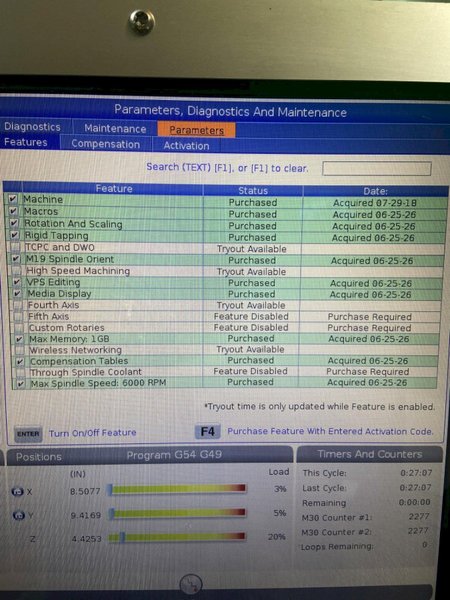Enable the Through Spindle Coolant checkbox
This screenshot has width=450, height=600.
[21, 372]
